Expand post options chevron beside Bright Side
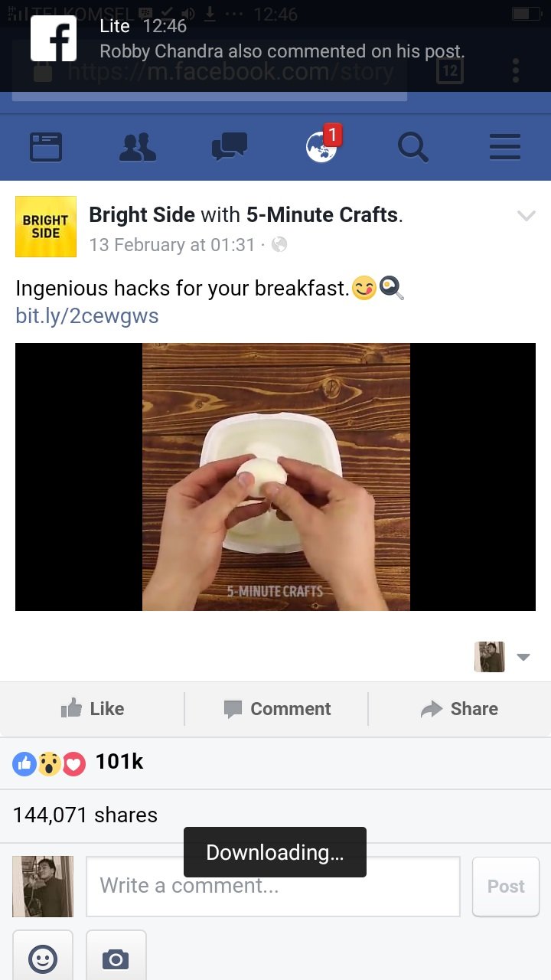Screen dimensions: 551x980 (527, 216)
